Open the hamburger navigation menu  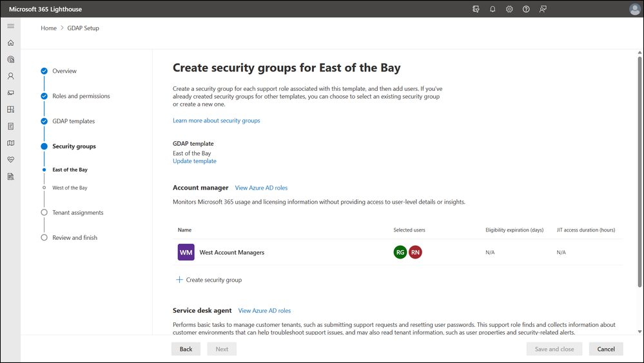click(x=11, y=26)
